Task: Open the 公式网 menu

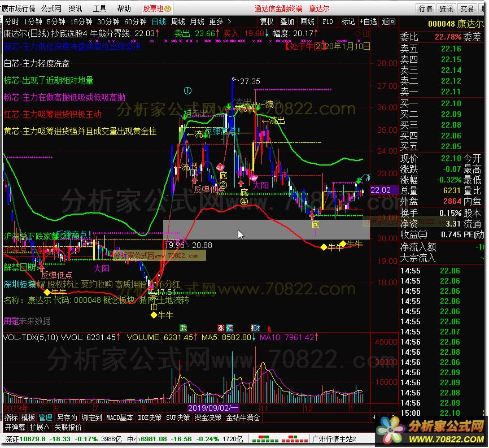Action: [51, 8]
